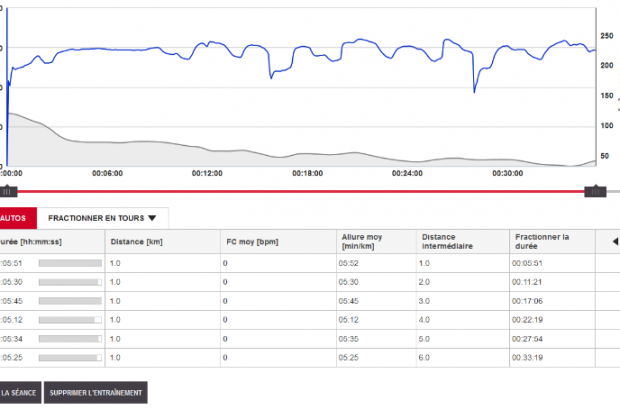Viewport: 620px width, 410px height.
Task: Click the La séance button
Action: point(20,392)
